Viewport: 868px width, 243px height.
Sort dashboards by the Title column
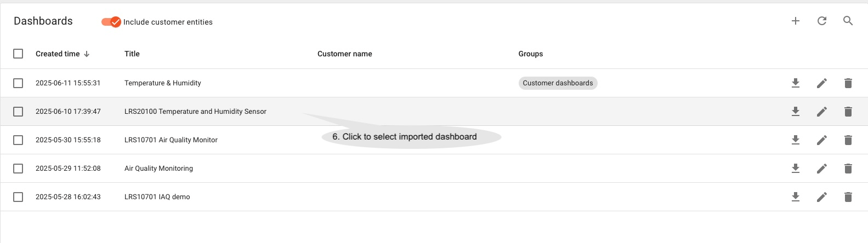(132, 54)
